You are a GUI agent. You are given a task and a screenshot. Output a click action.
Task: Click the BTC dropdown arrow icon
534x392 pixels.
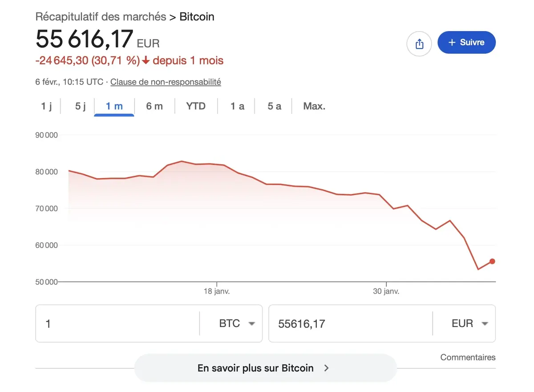251,323
